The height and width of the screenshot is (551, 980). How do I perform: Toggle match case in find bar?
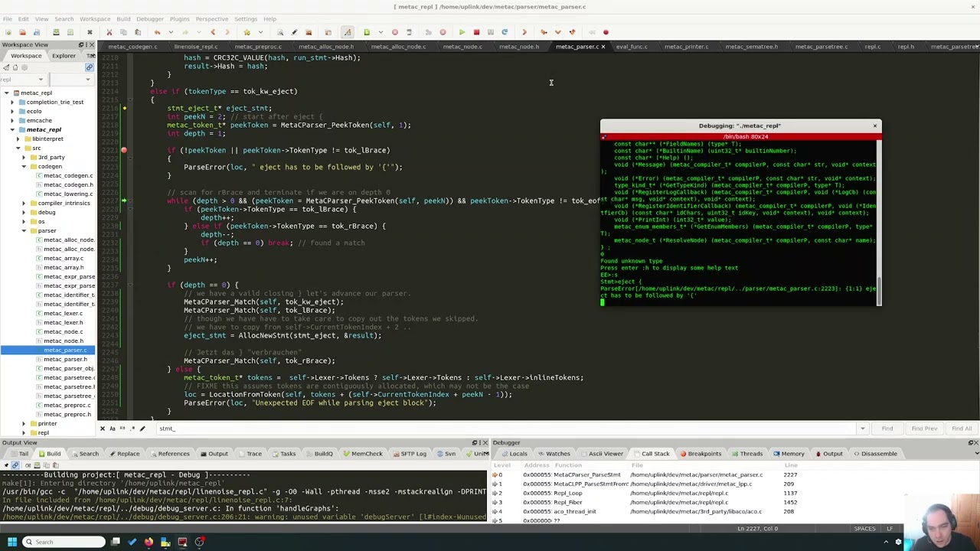pos(113,429)
